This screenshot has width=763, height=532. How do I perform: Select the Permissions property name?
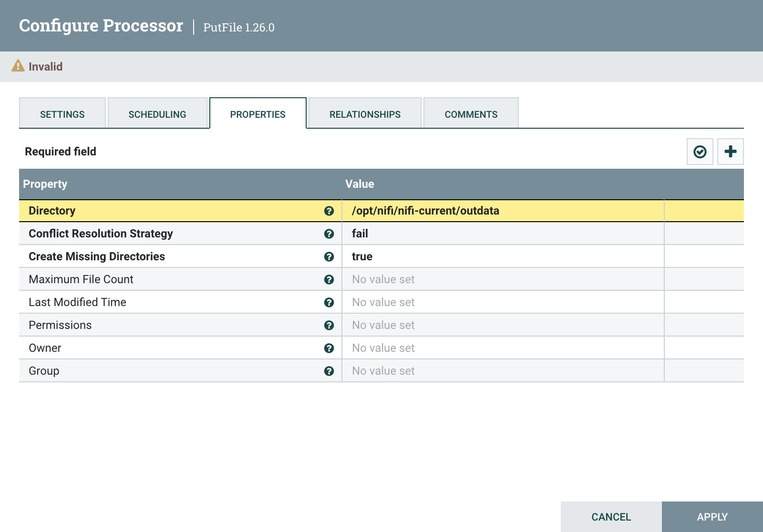pos(60,325)
